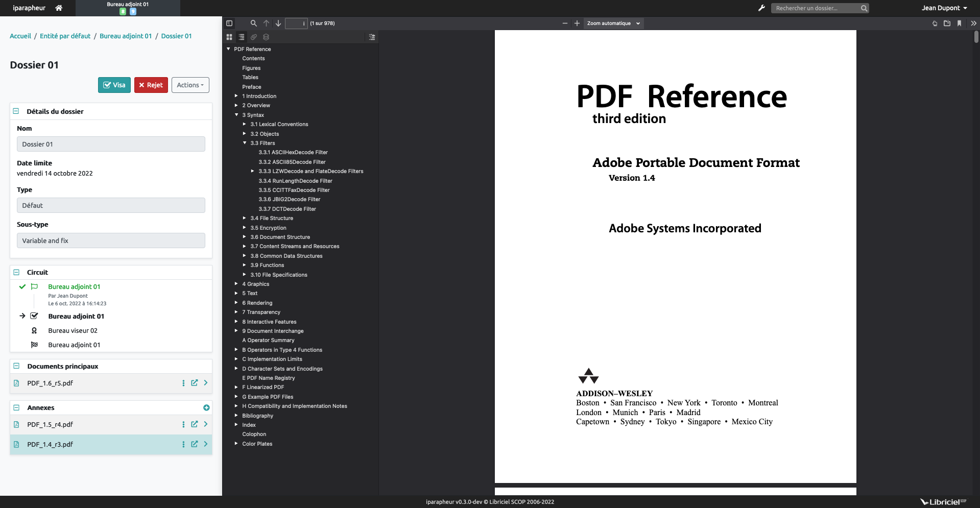Click the folder search magnifier icon
This screenshot has width=980, height=508.
tap(864, 8)
